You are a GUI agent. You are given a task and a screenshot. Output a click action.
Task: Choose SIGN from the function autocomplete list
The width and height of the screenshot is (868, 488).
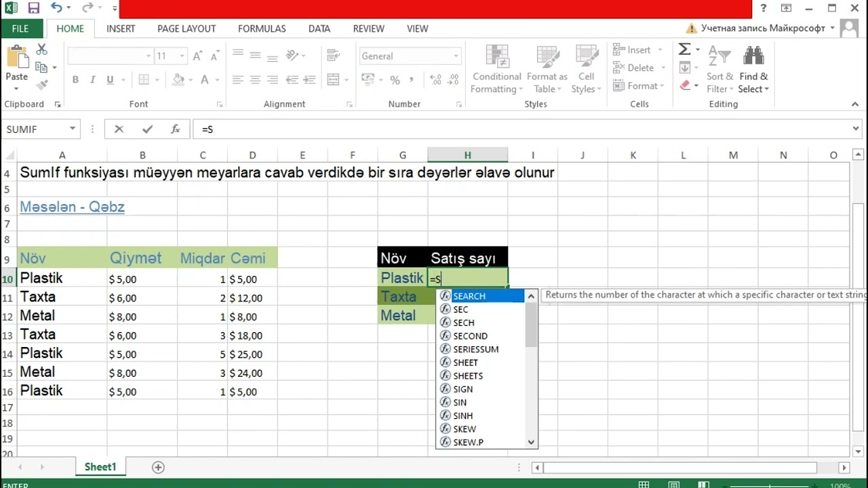coord(480,389)
